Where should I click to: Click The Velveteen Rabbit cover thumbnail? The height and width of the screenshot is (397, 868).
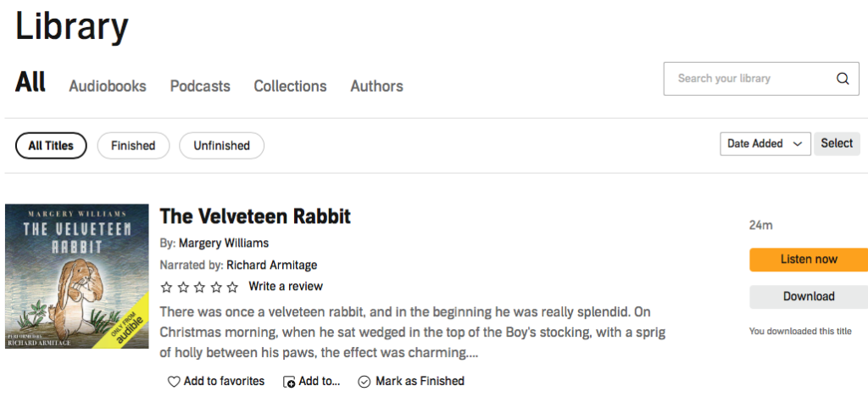click(77, 277)
